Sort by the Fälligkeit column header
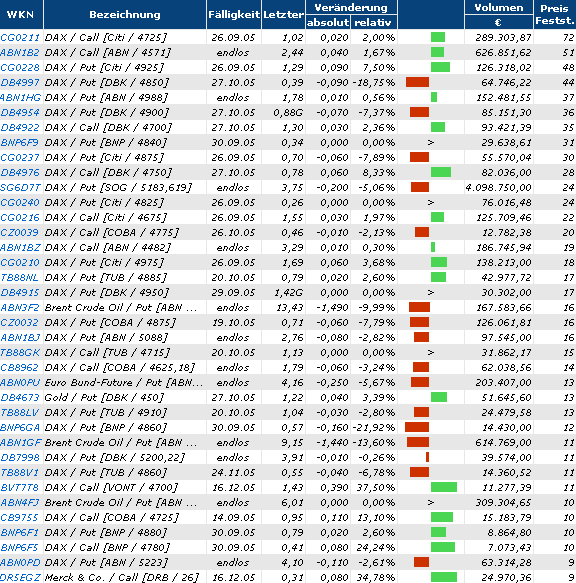 point(234,15)
